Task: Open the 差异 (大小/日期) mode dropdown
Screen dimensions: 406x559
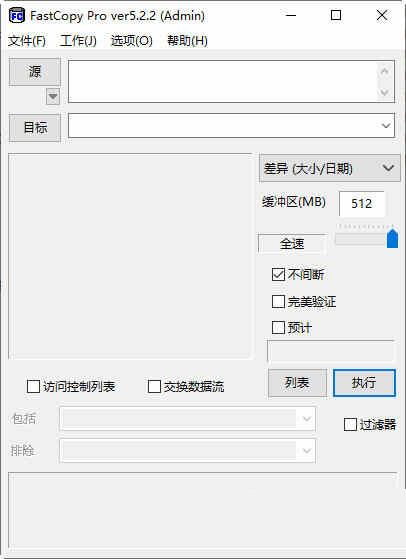Action: (x=330, y=168)
